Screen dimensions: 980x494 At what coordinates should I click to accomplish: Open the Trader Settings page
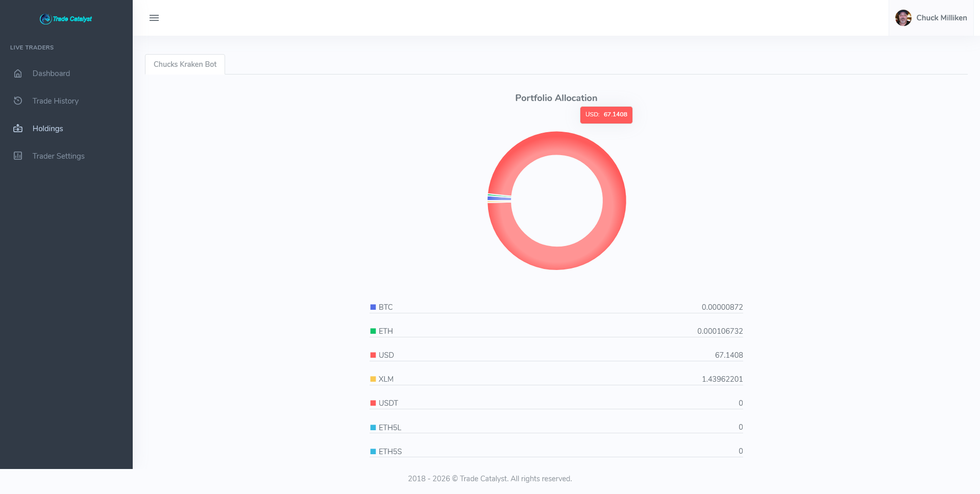point(58,156)
